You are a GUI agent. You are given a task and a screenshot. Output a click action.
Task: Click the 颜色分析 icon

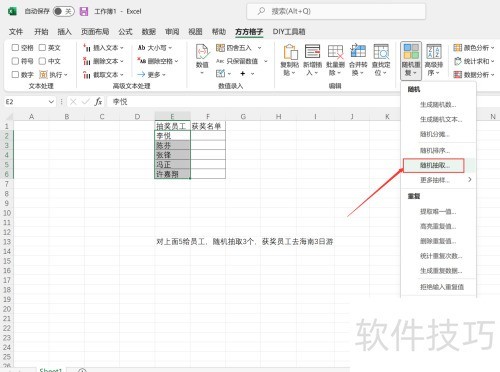pos(458,48)
